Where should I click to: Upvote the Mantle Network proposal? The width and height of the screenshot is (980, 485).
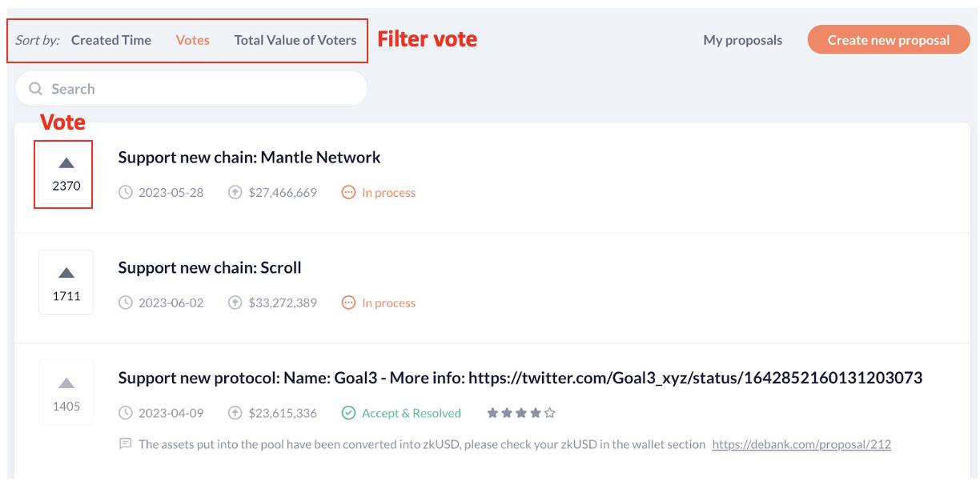pos(66,163)
